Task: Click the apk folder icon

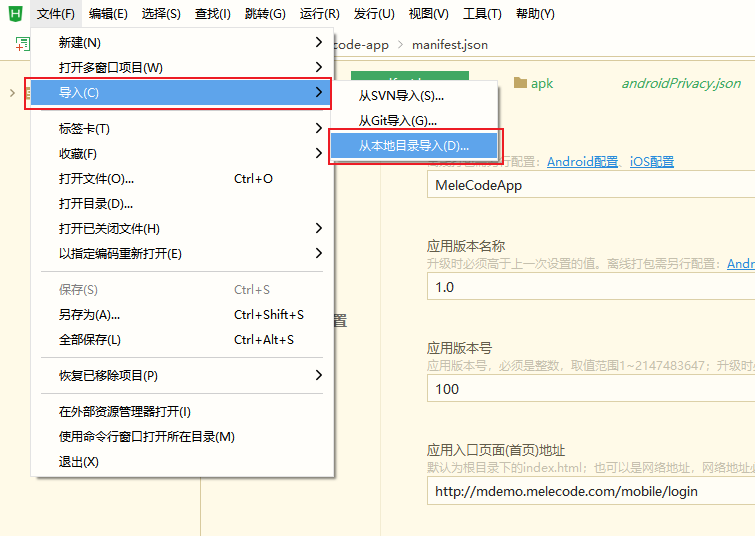Action: [520, 84]
